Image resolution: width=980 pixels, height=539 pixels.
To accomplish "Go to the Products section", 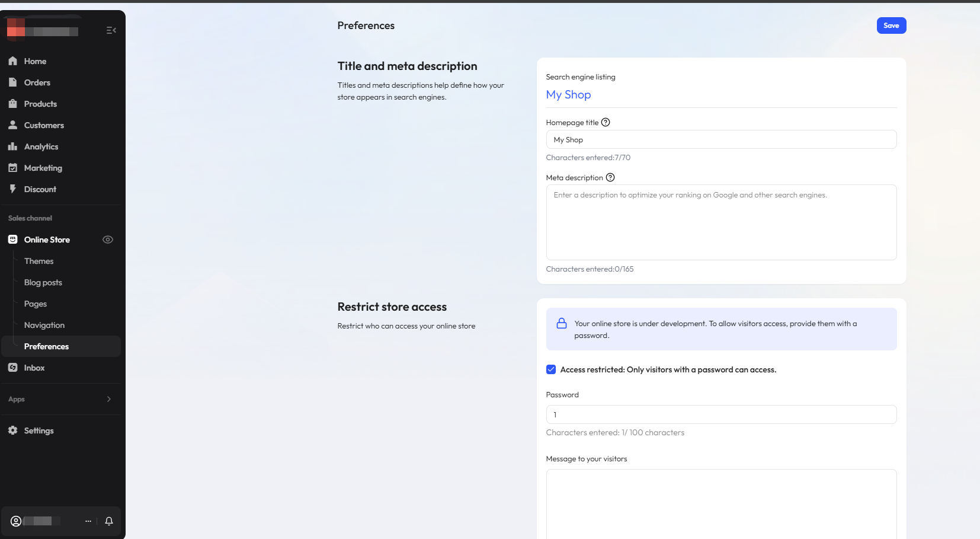I will pos(61,104).
